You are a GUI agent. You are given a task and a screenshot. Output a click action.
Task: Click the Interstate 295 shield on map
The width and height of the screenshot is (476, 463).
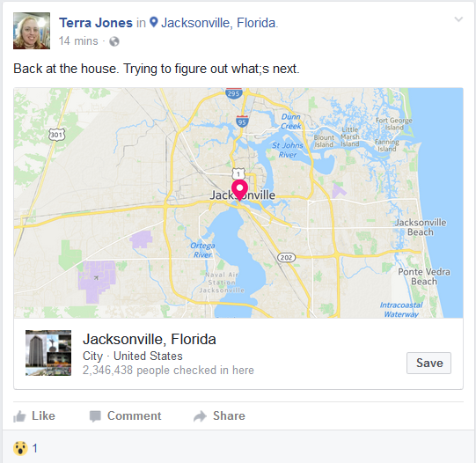[234, 93]
